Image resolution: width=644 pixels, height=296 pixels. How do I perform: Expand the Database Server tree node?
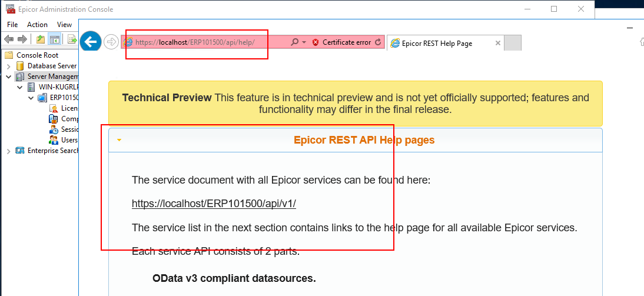click(x=9, y=66)
